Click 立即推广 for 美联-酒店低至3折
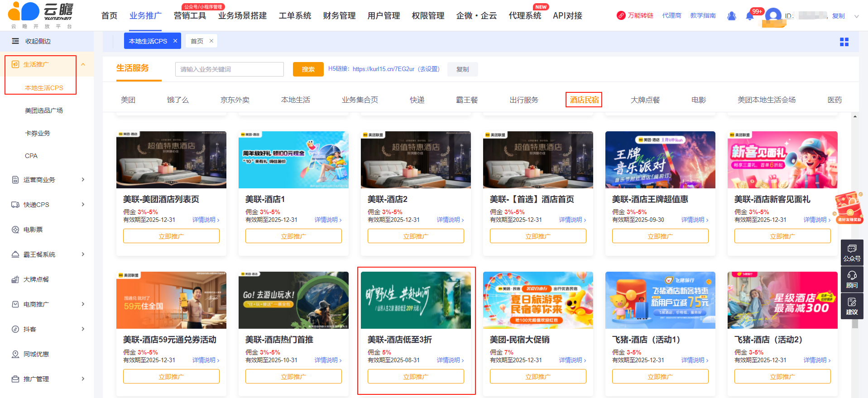Screen dimensions: 868x398 point(416,376)
